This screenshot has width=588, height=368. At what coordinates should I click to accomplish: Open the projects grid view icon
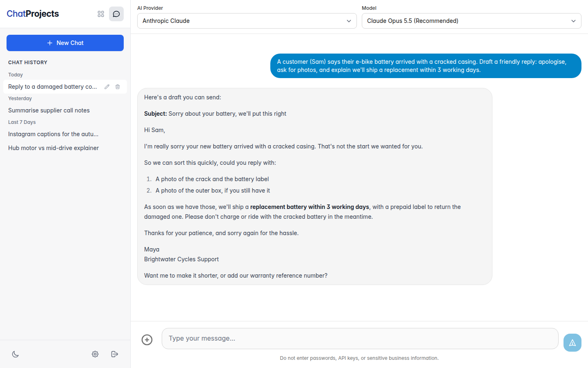[x=101, y=14]
